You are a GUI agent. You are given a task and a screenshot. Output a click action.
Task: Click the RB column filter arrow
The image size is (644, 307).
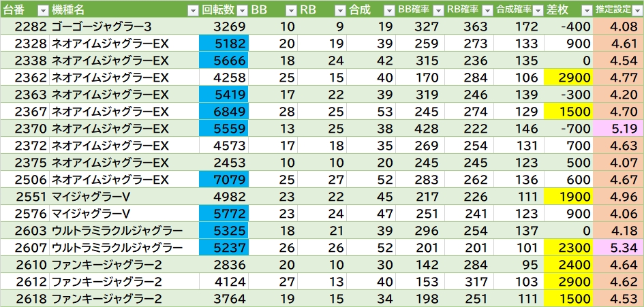pyautogui.click(x=340, y=10)
